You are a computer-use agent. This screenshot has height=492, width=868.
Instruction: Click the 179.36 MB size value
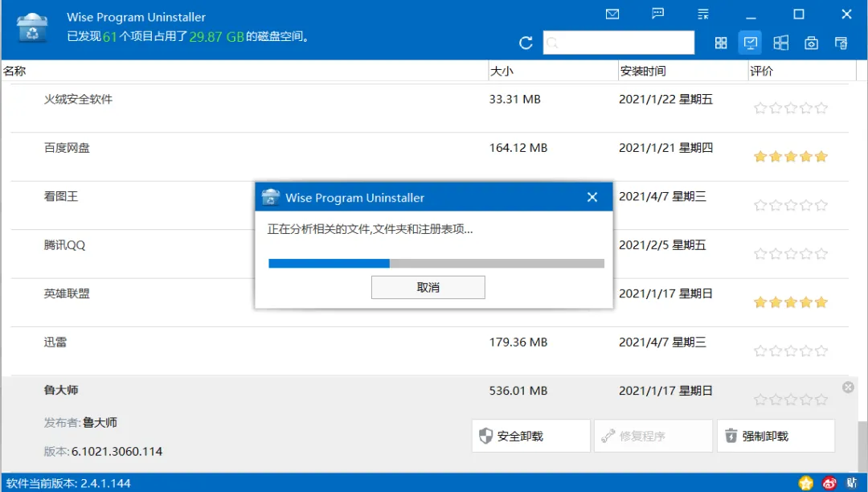[x=518, y=342]
